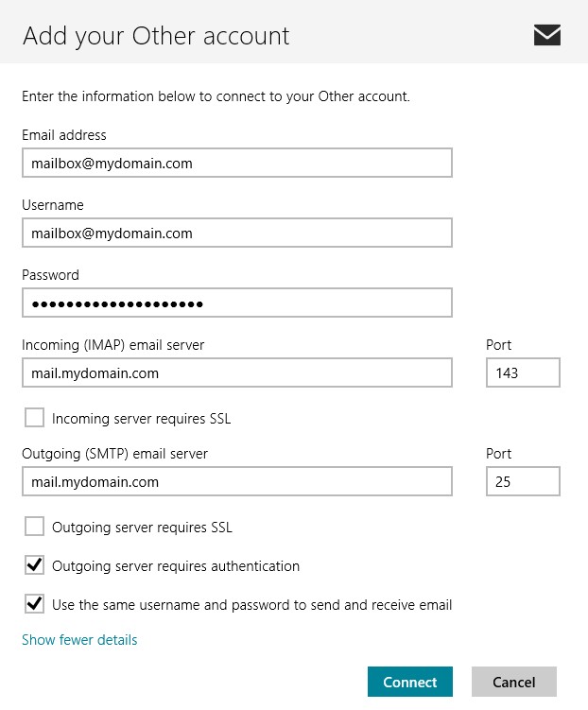Click the Outgoing server requires SSL label
The image size is (588, 710).
point(142,527)
